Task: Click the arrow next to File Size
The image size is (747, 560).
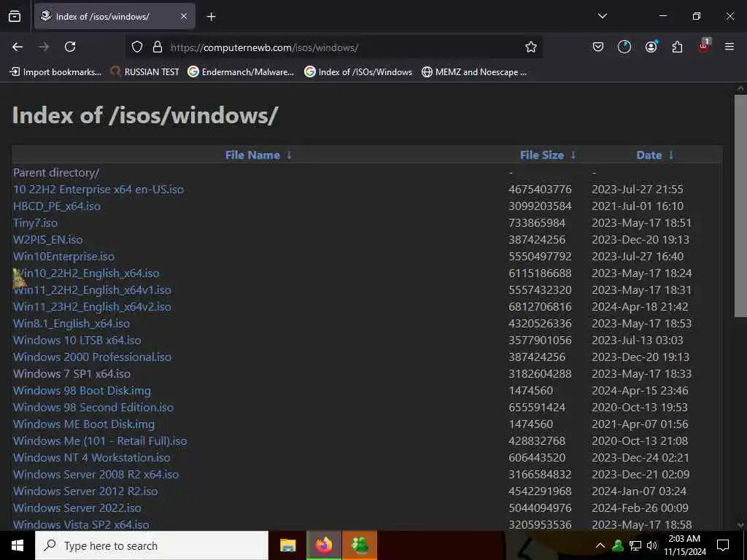Action: click(573, 155)
